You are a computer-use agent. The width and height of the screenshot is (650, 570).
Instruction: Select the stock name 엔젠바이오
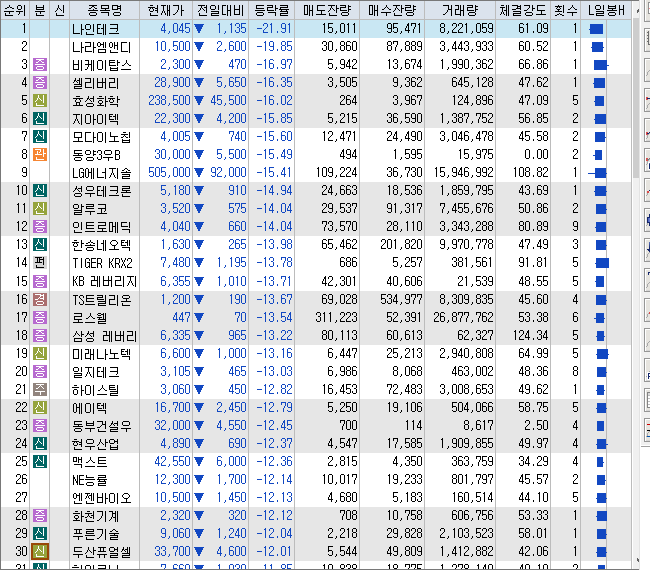pos(102,497)
